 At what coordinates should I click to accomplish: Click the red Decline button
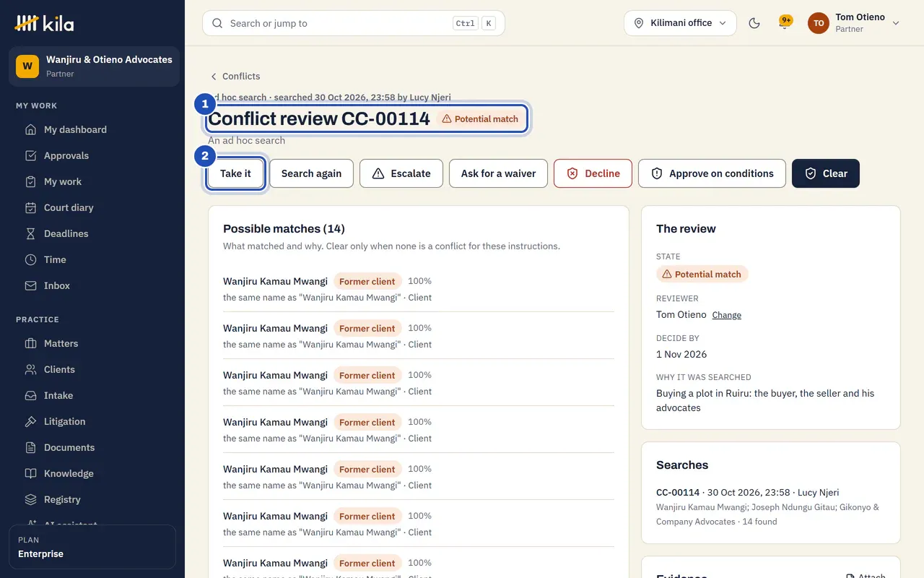[593, 173]
